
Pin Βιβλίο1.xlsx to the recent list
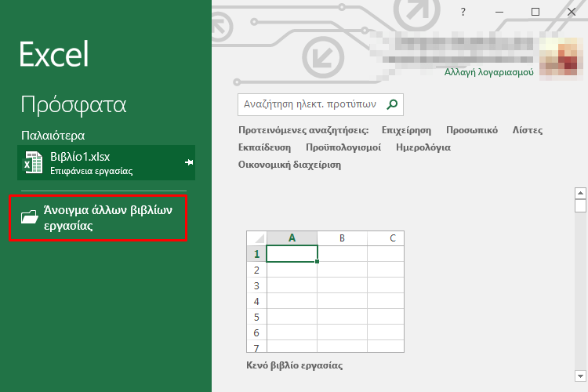(x=189, y=162)
